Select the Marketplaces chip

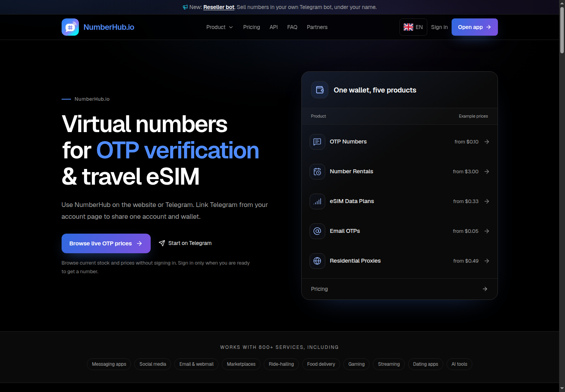point(241,364)
